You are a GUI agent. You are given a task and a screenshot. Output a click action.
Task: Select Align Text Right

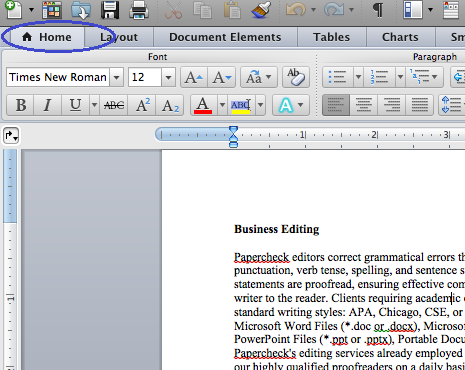coord(392,105)
